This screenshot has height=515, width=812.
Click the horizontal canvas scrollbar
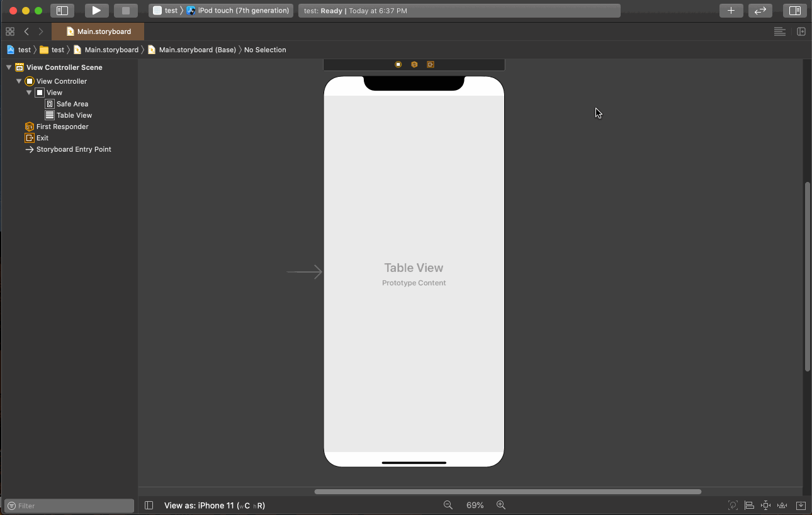click(508, 492)
